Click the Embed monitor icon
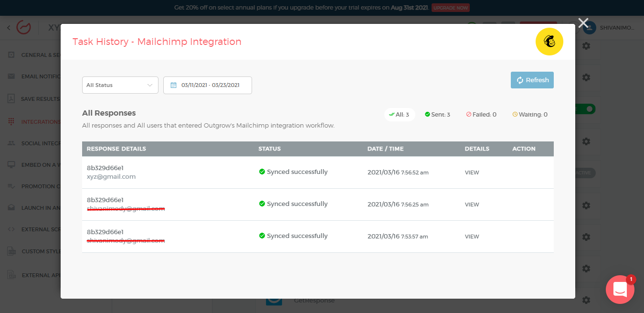Image resolution: width=644 pixels, height=313 pixels. click(x=11, y=165)
